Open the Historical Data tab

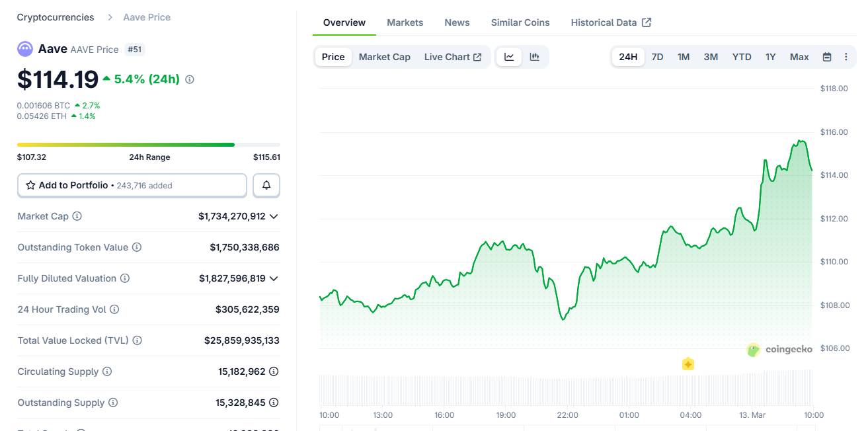(x=606, y=22)
